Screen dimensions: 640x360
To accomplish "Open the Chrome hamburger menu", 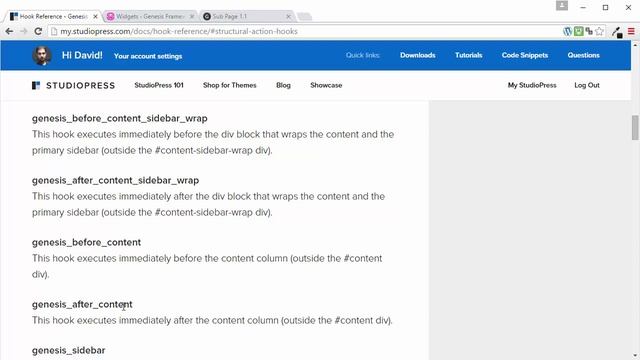I will 631,31.
